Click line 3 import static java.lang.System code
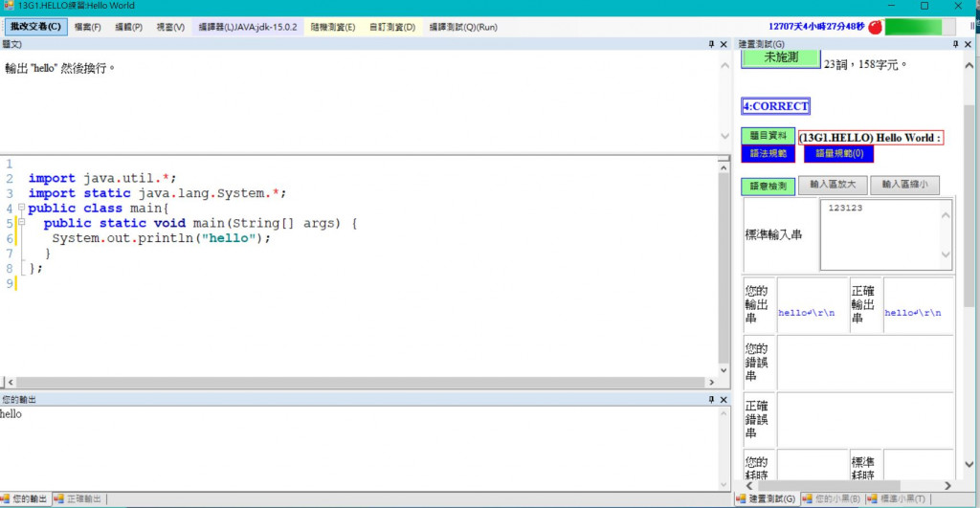980x508 pixels. click(157, 193)
